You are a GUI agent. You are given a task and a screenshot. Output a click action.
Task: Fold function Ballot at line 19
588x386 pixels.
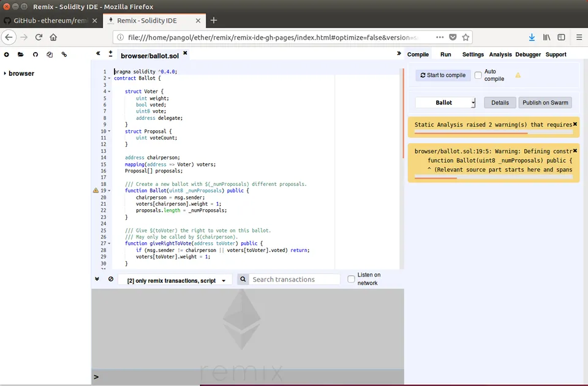coord(109,191)
